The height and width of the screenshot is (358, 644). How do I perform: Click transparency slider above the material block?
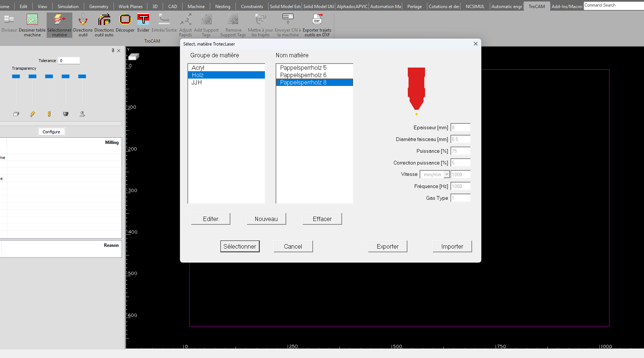16,76
